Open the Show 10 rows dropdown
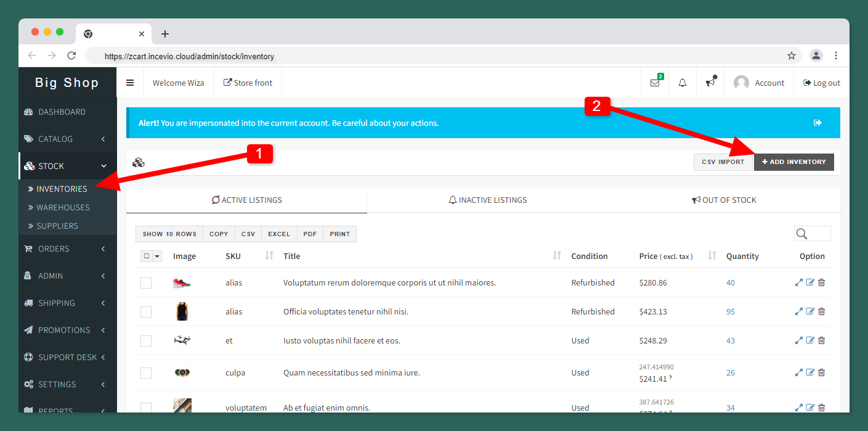Viewport: 868px width, 431px height. pos(169,234)
